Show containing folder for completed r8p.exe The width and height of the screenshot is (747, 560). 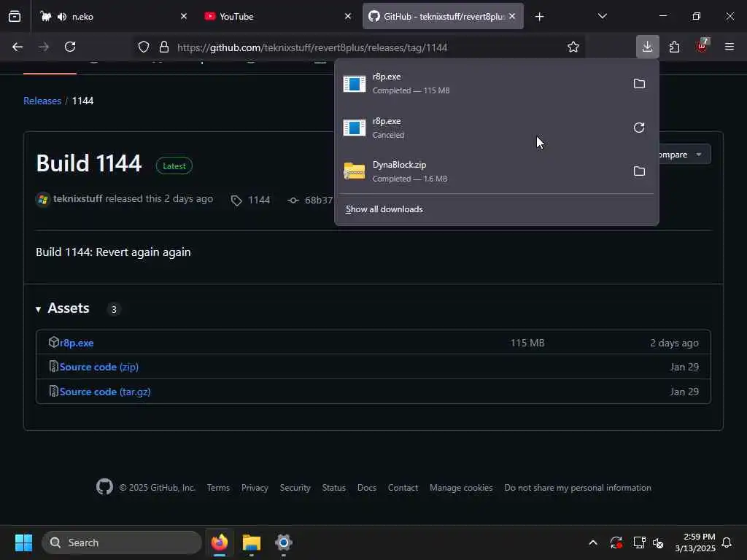639,84
